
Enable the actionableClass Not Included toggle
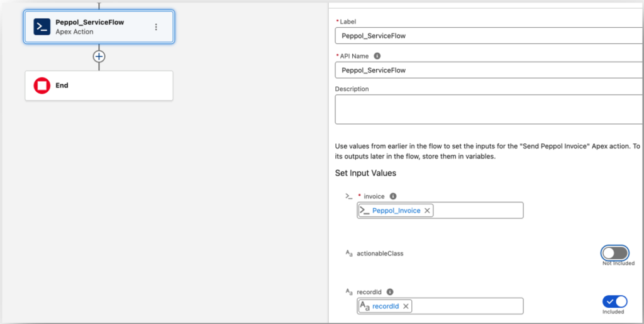614,253
